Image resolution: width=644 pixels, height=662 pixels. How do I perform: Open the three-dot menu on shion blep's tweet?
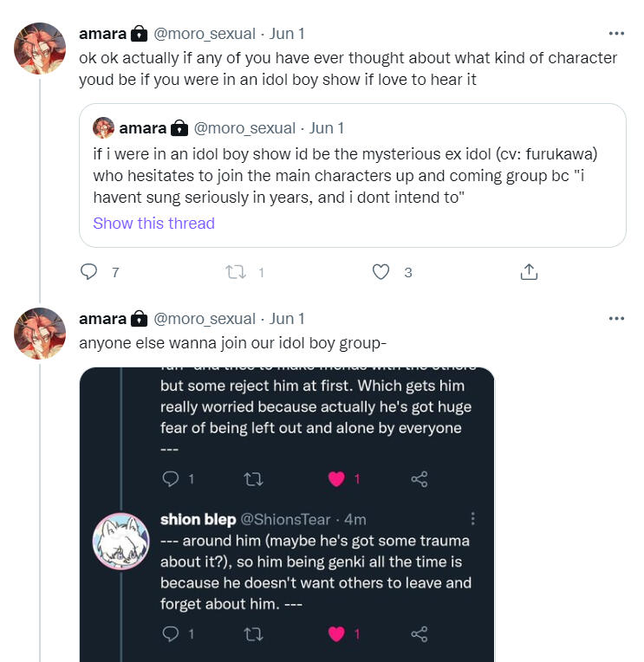[473, 519]
